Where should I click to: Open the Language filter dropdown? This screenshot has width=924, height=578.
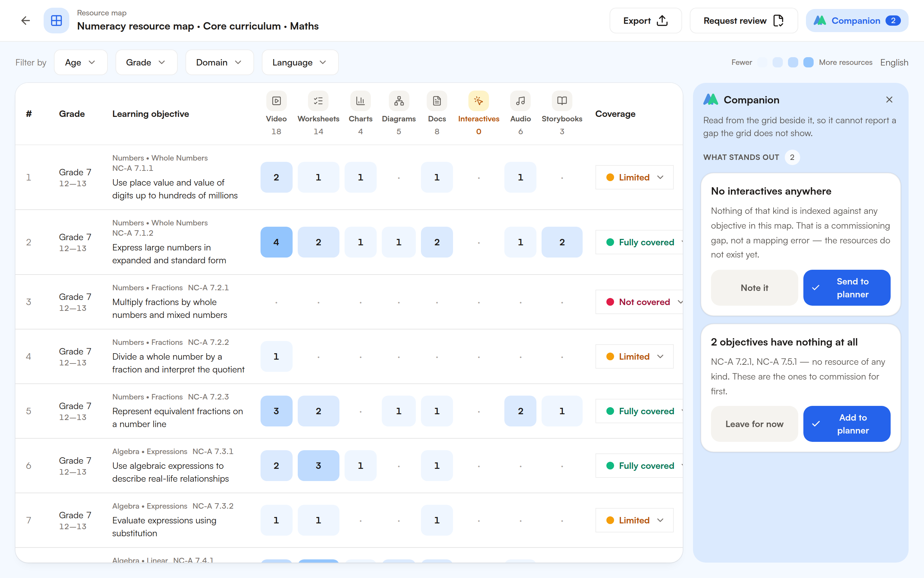(300, 62)
